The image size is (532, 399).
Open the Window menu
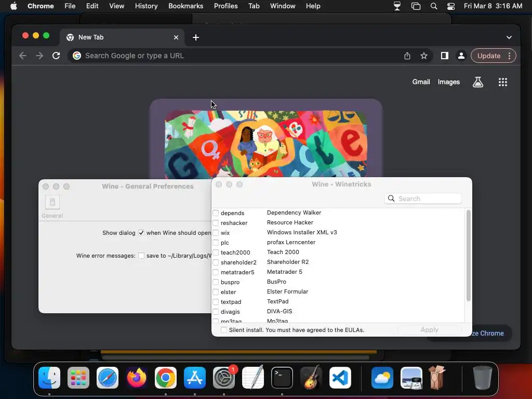coord(283,6)
